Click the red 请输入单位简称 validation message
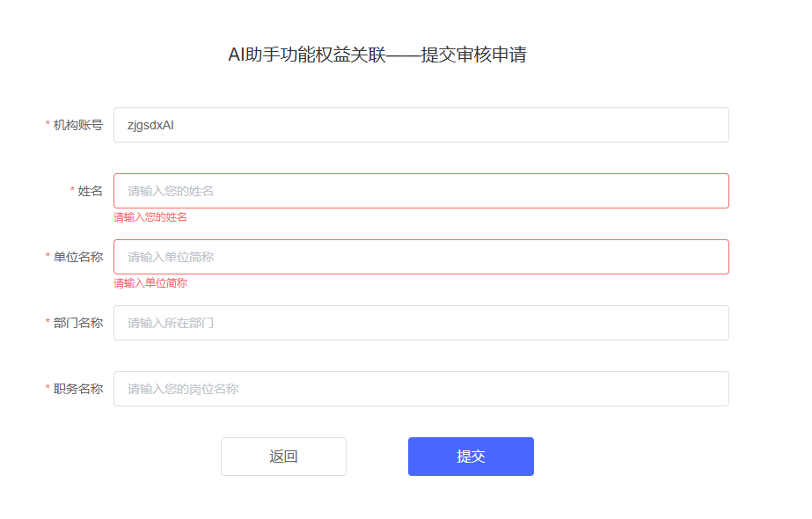812x519 pixels. click(x=150, y=283)
